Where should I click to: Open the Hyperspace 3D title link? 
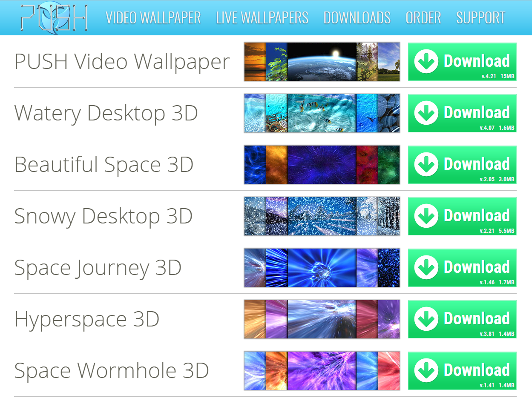coord(87,319)
